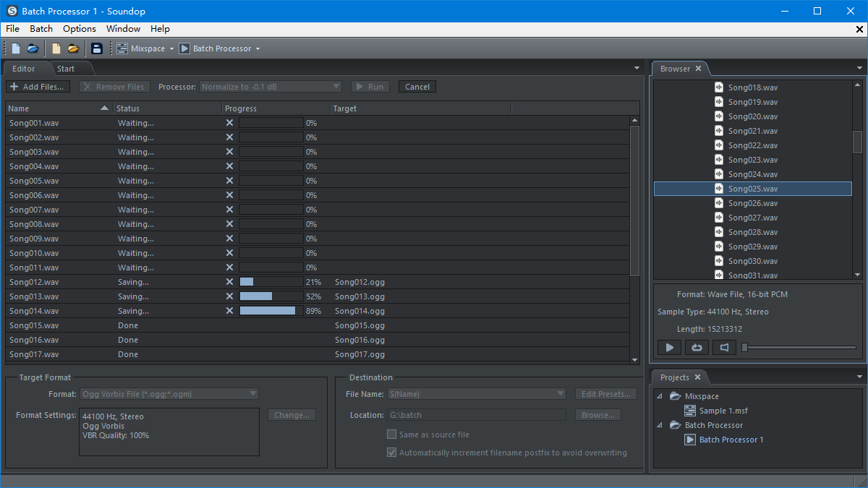
Task: Create a new file using toolbar icon
Action: pos(15,48)
